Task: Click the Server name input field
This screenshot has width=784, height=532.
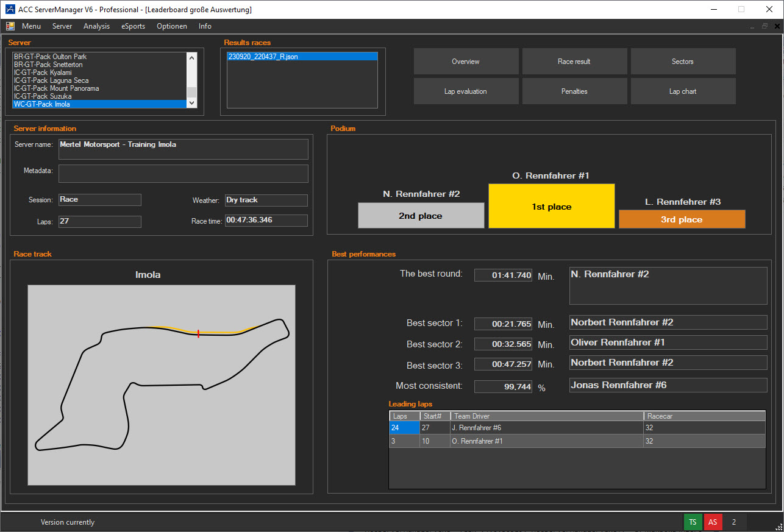Action: coord(183,149)
